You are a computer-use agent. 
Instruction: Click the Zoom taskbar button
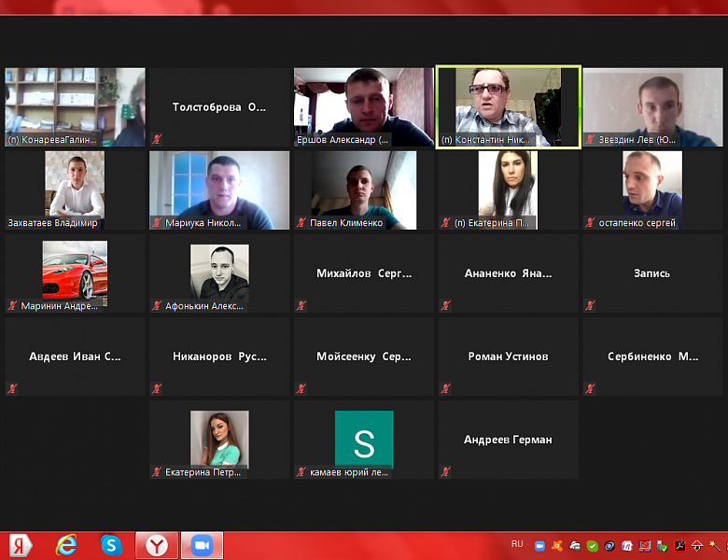coord(202,546)
